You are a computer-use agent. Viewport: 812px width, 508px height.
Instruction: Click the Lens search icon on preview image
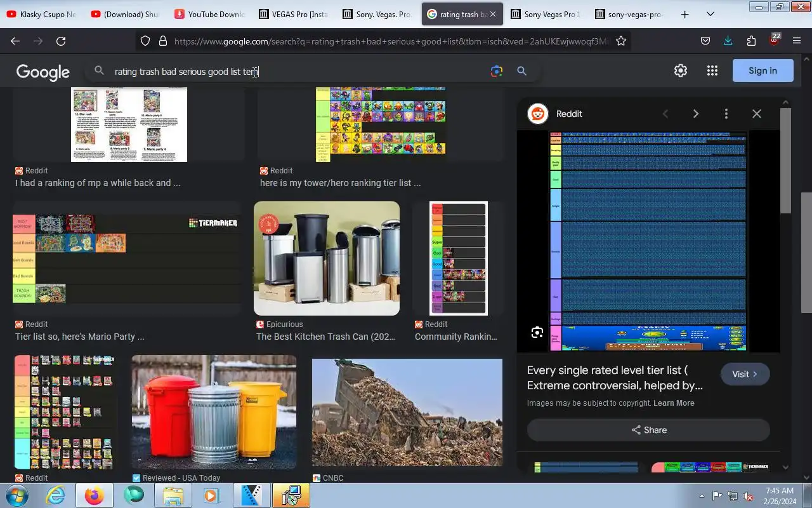click(x=537, y=332)
